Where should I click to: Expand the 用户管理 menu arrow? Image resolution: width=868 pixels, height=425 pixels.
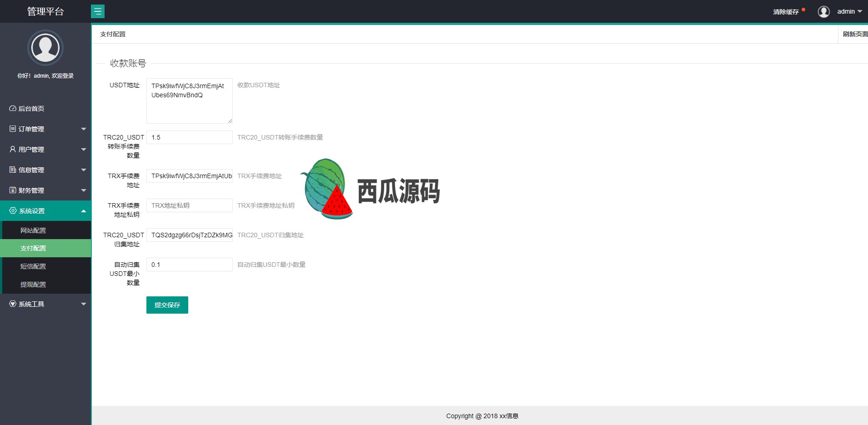[84, 150]
